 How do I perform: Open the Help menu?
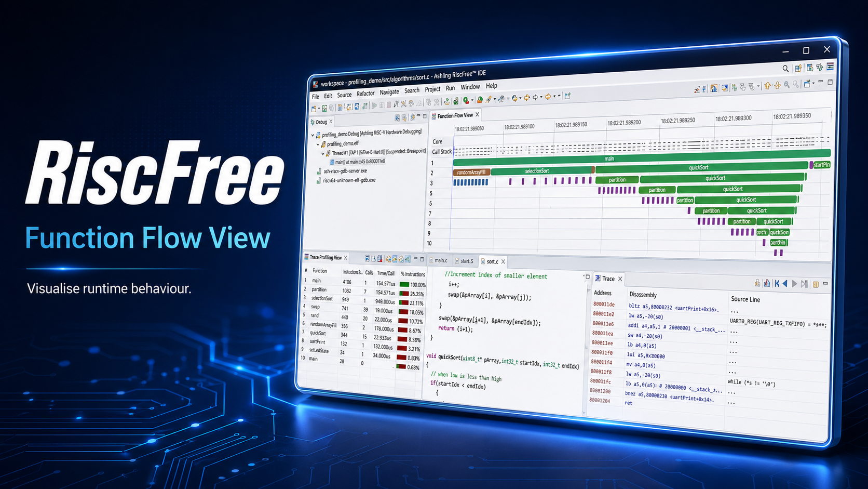click(492, 86)
